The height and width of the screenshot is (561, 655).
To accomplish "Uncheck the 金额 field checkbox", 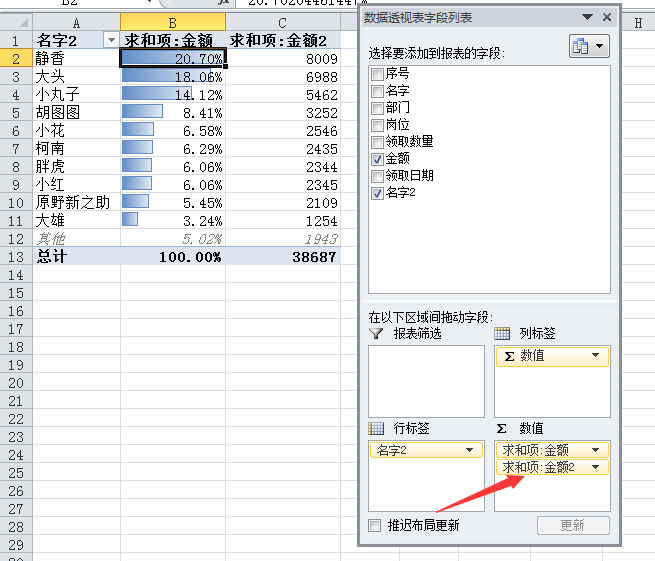I will click(377, 159).
